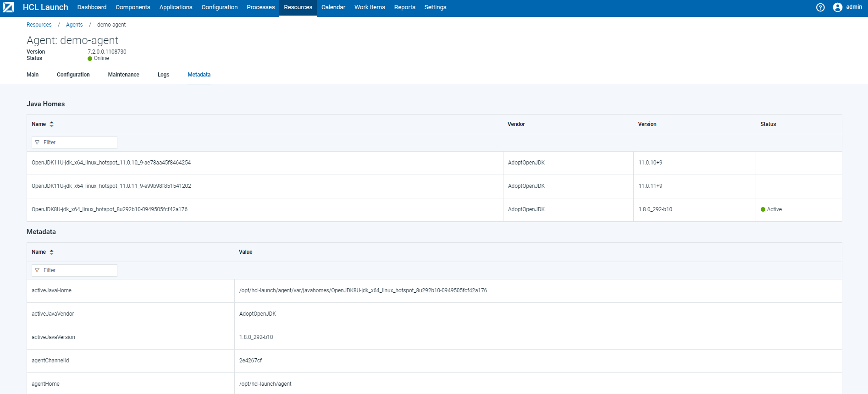The width and height of the screenshot is (868, 394).
Task: Select the Logs tab
Action: pos(163,75)
